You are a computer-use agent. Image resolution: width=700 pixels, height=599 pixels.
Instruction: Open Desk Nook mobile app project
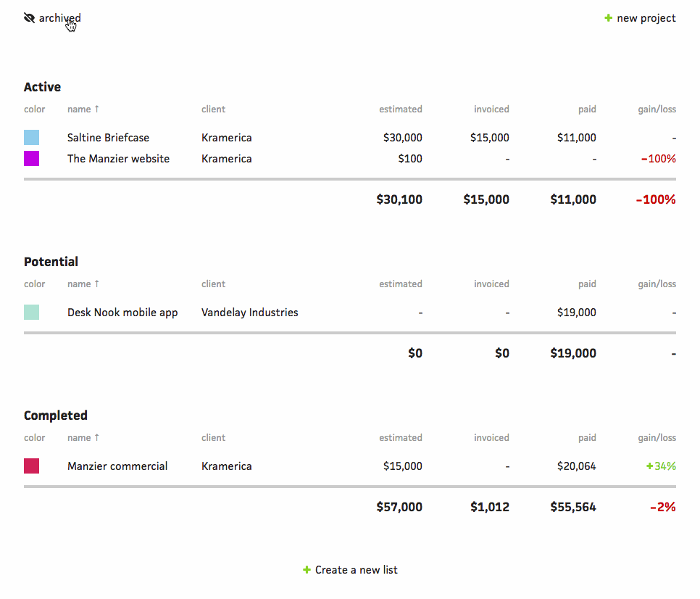122,313
